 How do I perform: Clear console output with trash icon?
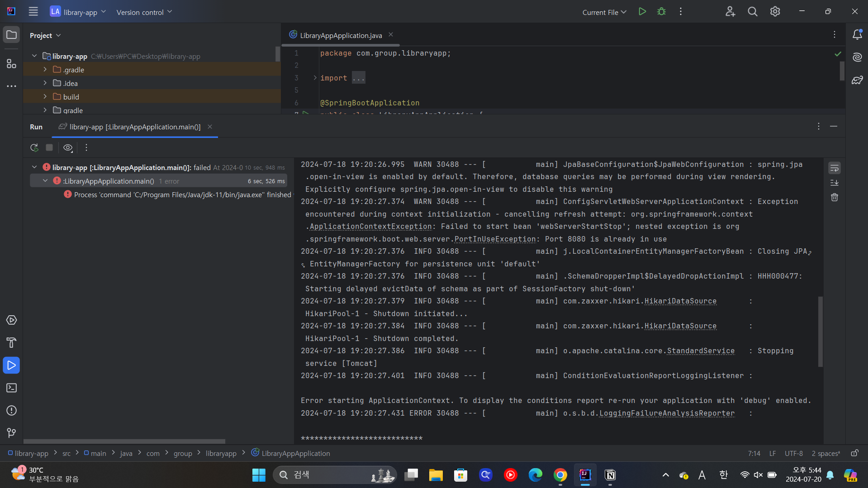coord(835,197)
